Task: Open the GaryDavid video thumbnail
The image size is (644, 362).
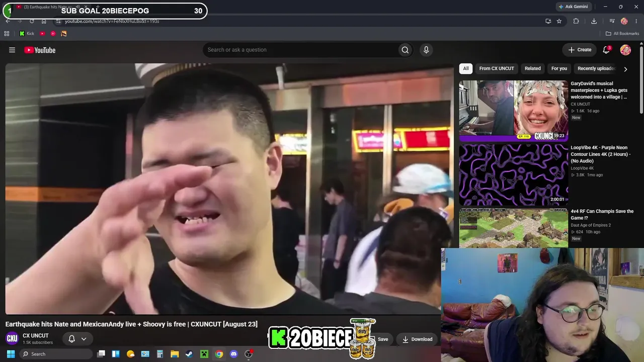Action: click(x=513, y=111)
